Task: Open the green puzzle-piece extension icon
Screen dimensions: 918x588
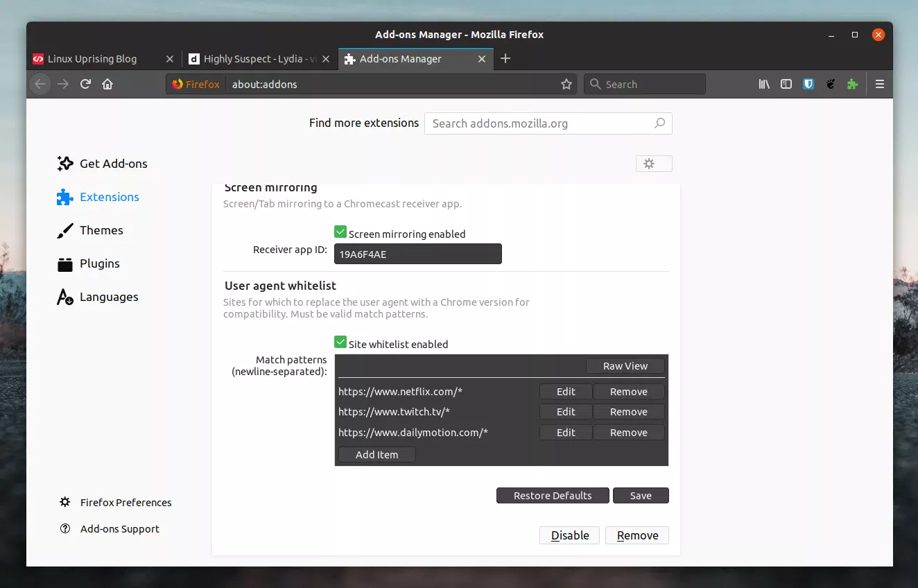Action: click(852, 84)
